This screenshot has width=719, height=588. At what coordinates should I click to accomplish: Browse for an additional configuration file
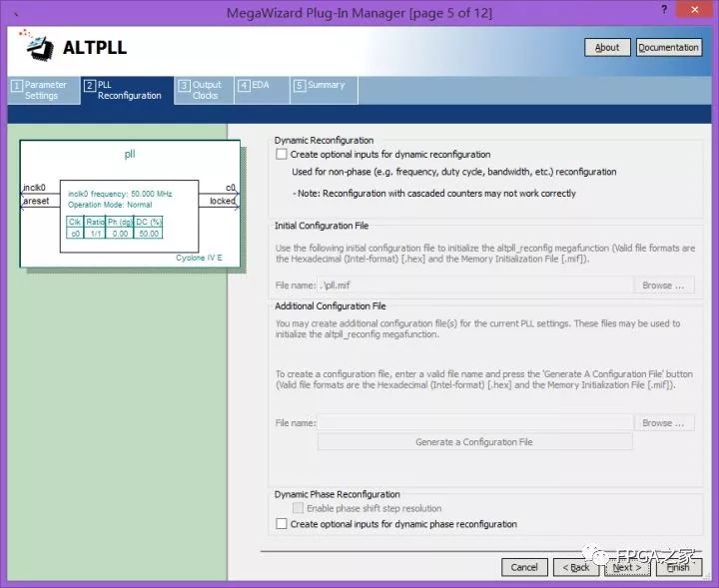click(664, 423)
